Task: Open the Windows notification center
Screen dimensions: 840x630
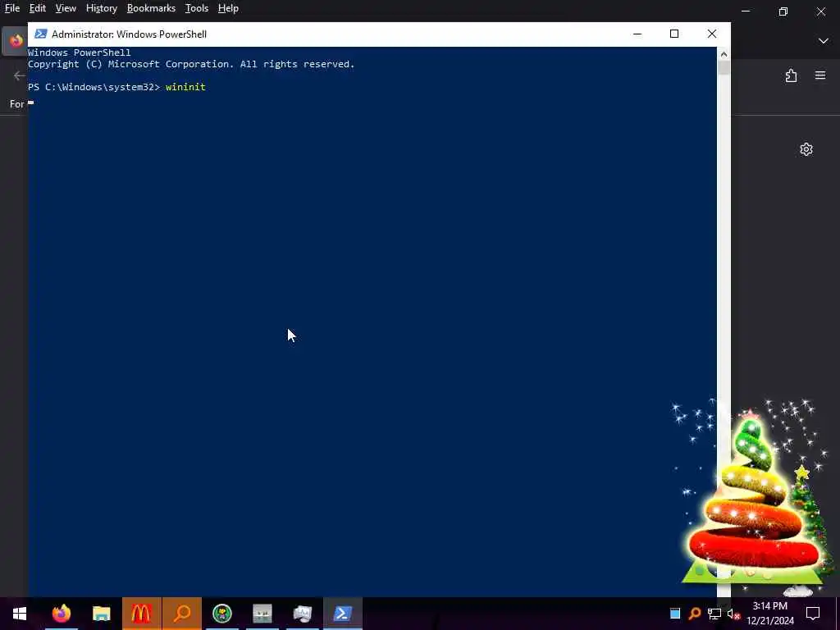Action: (x=813, y=614)
